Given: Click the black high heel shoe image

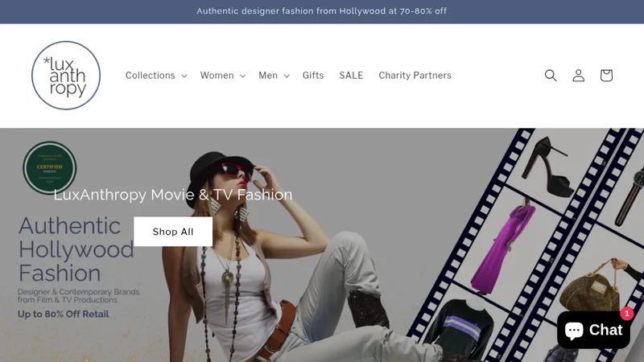Looking at the screenshot, I should point(547,167).
